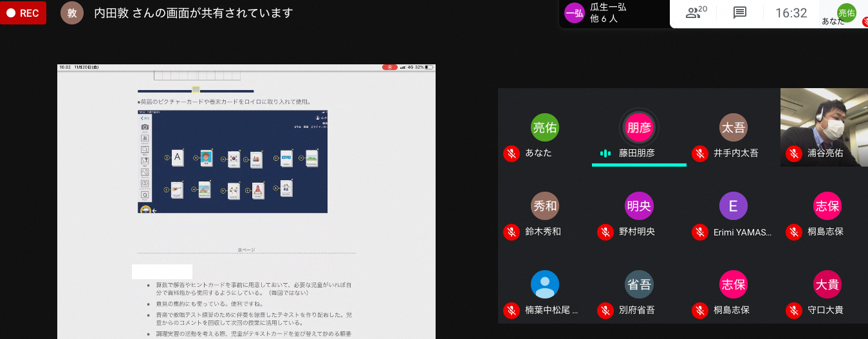Click the muted mic icon beside Erimi YAMAS…
The width and height of the screenshot is (868, 339).
(700, 232)
